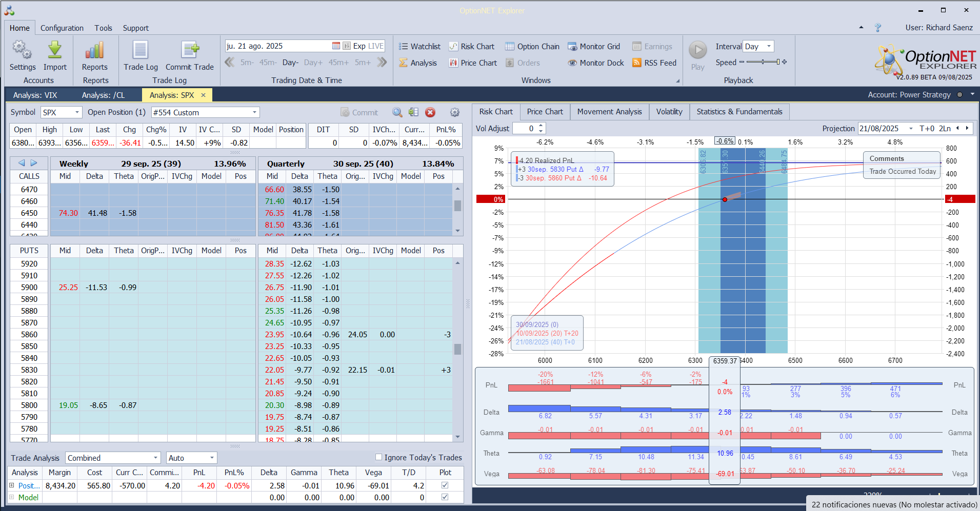Open the Tools ribbon tab

coord(103,28)
